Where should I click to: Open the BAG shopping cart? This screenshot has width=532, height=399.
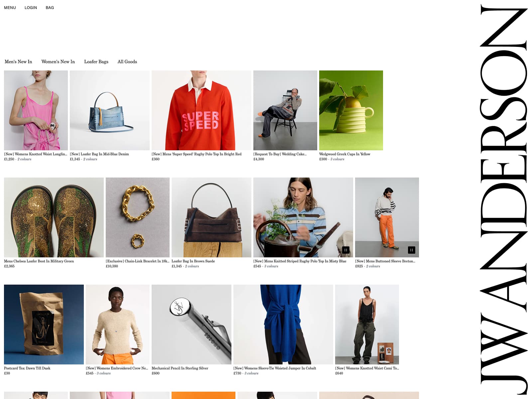[x=50, y=8]
